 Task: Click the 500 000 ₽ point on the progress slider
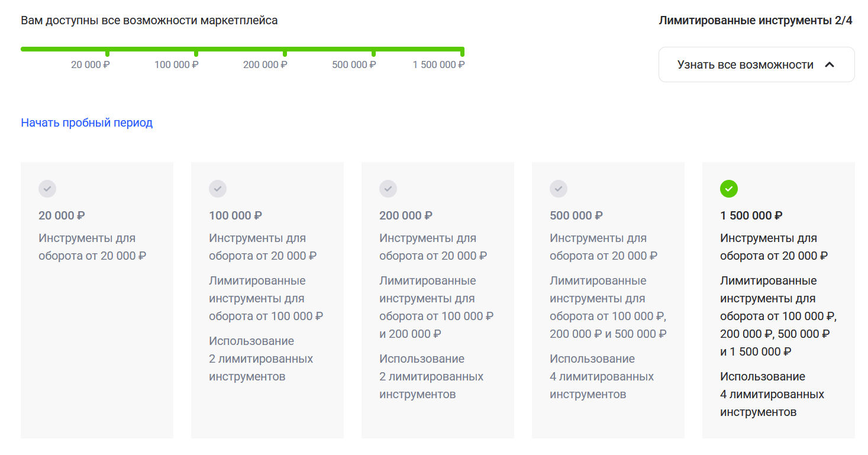373,50
